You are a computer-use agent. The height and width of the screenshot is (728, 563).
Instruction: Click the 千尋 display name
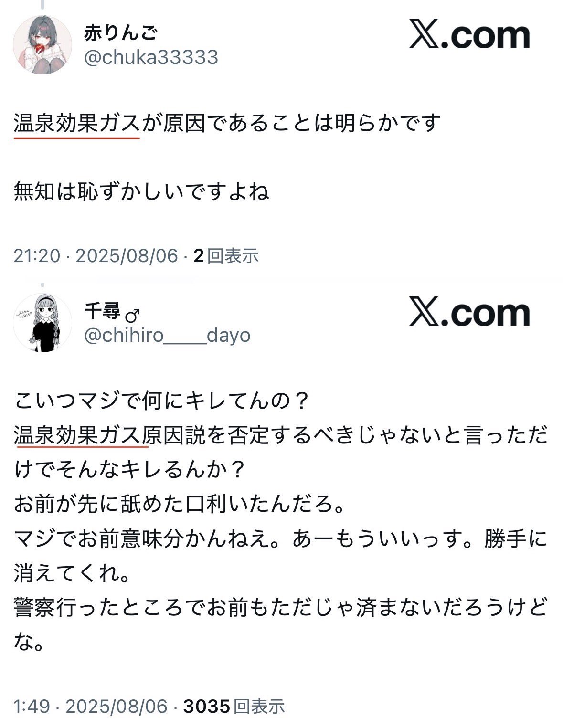point(102,311)
